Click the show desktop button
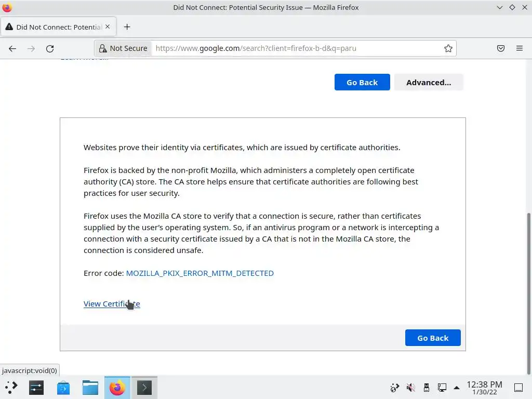532x399 pixels. 518,388
